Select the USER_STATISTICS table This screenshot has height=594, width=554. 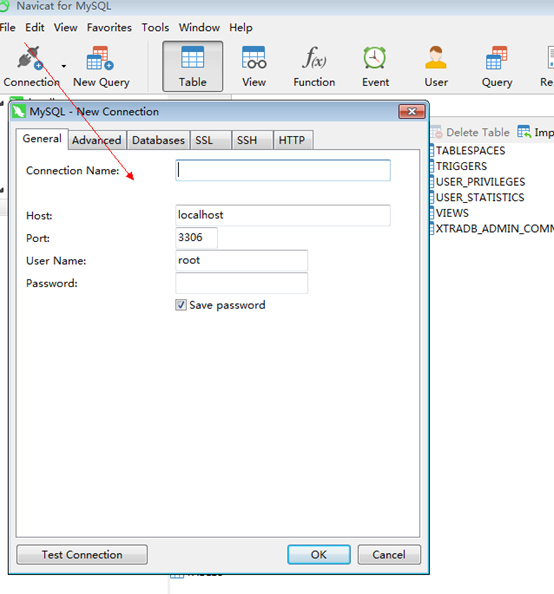479,197
